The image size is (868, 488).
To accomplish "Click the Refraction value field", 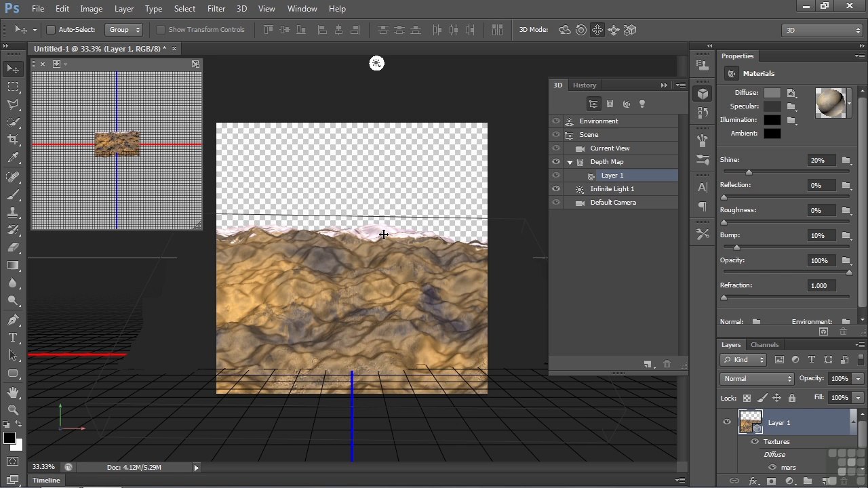I will pyautogui.click(x=823, y=285).
